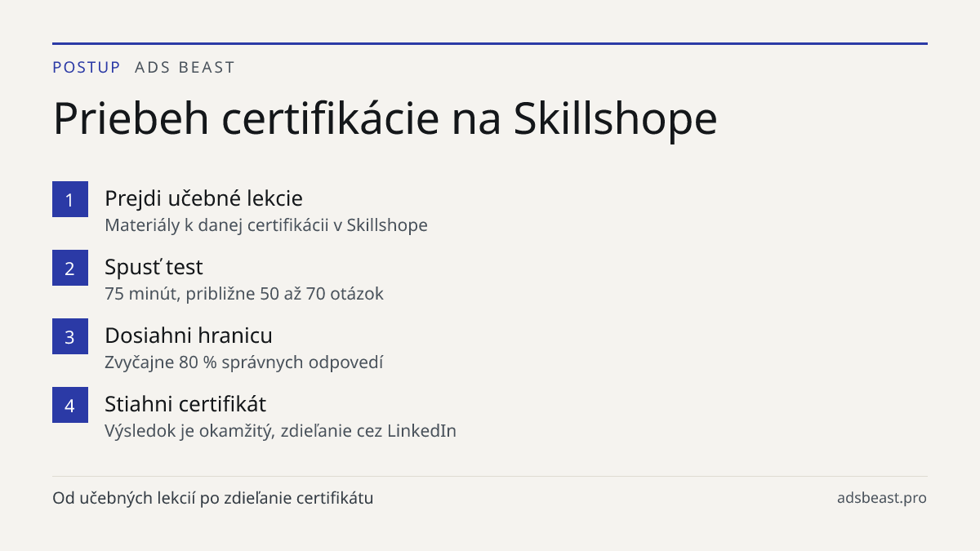The height and width of the screenshot is (551, 980).
Task: Click the ADS BEAST label
Action: (x=185, y=68)
